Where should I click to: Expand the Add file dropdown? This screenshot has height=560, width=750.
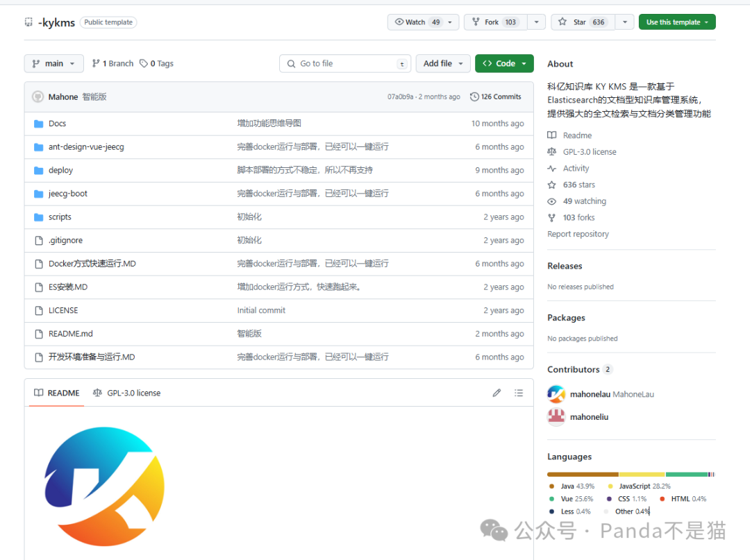(443, 64)
